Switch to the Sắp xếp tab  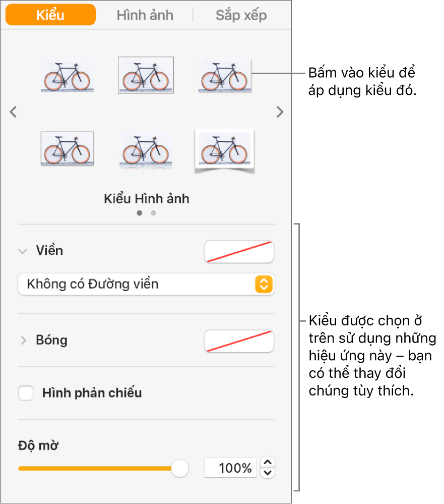click(x=241, y=15)
